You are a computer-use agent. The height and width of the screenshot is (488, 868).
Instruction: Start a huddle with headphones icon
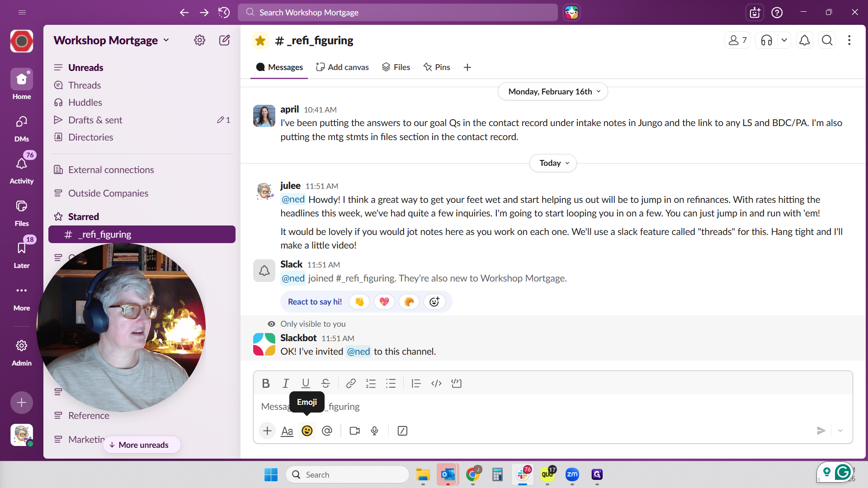pos(767,40)
